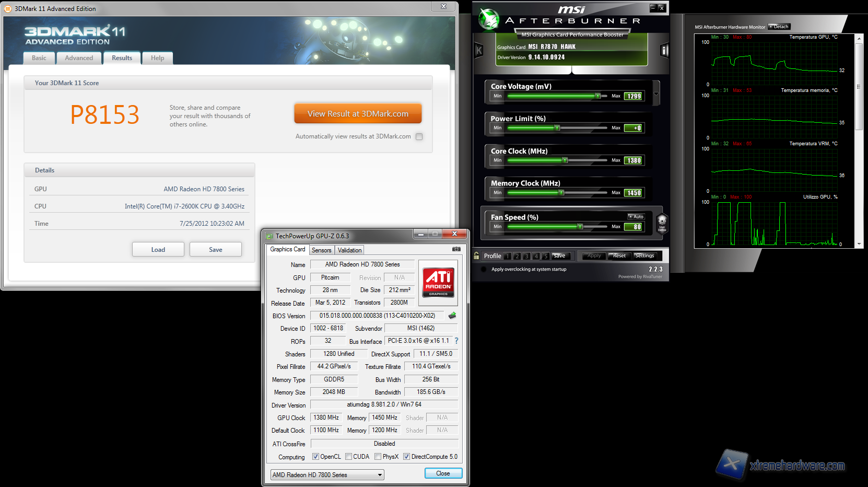Screen dimensions: 868x487
Task: Select profile slot 3 in Afterburner
Action: pos(526,256)
